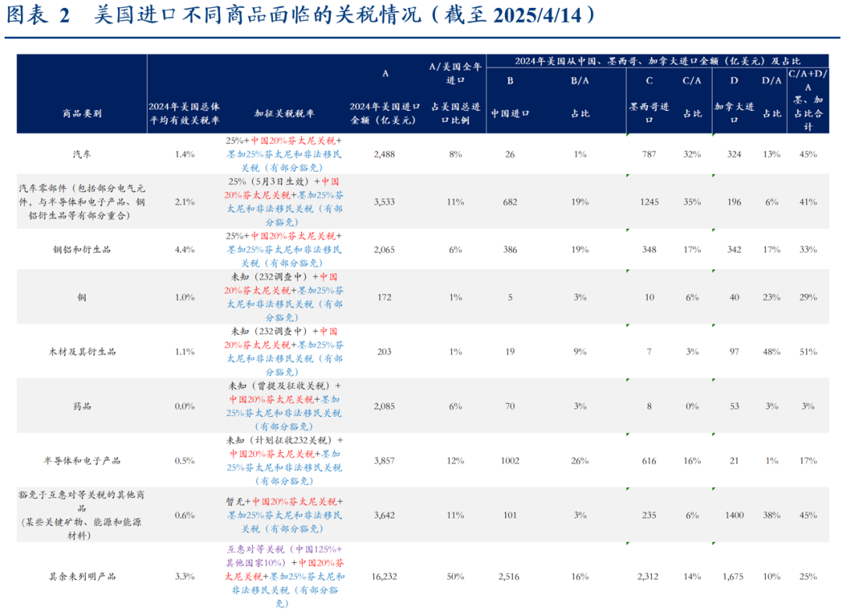Click the 45% 占比合计 value for 汽车
843x616 pixels.
808,154
